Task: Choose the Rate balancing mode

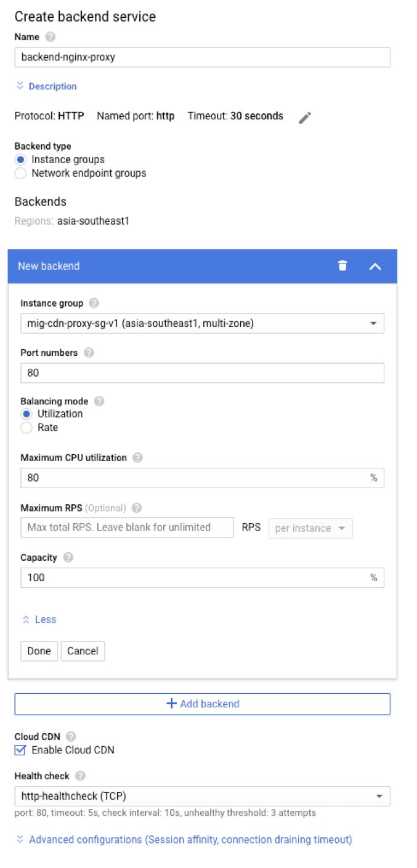Action: point(26,428)
